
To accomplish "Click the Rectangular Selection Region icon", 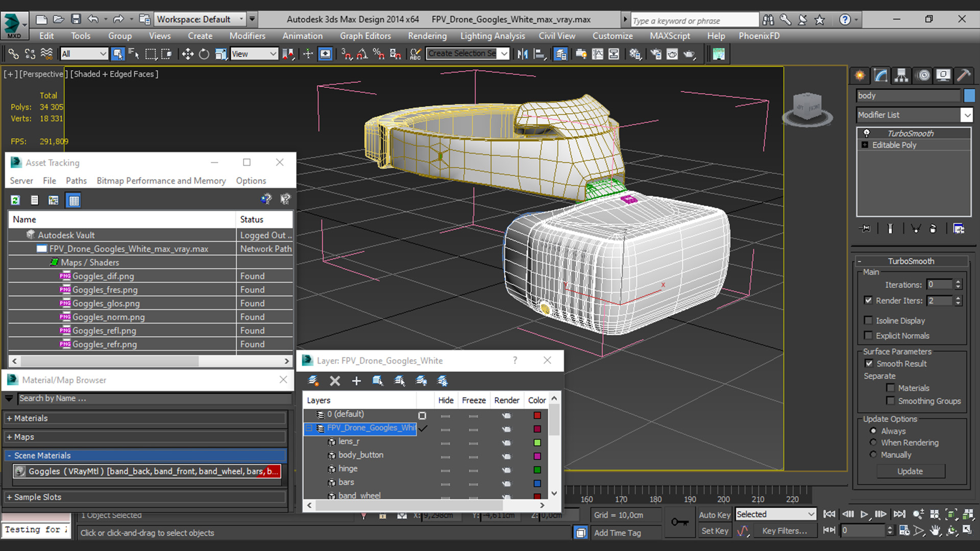I will point(151,54).
